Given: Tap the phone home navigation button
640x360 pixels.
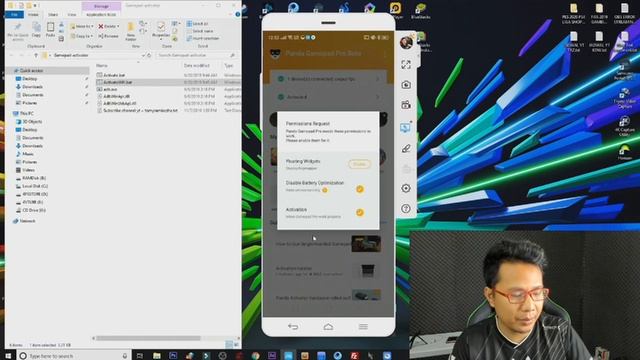Looking at the screenshot, I should click(x=328, y=327).
